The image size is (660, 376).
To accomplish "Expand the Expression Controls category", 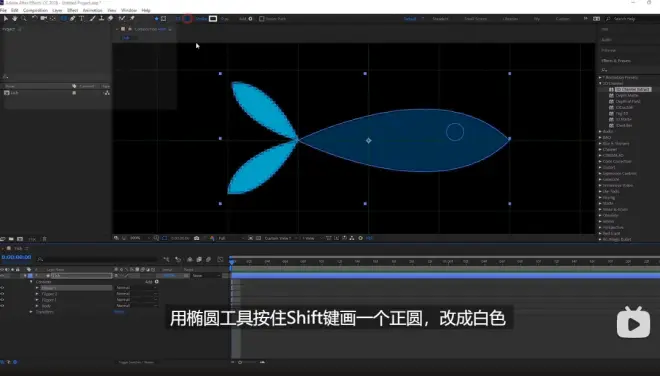I will click(x=600, y=173).
